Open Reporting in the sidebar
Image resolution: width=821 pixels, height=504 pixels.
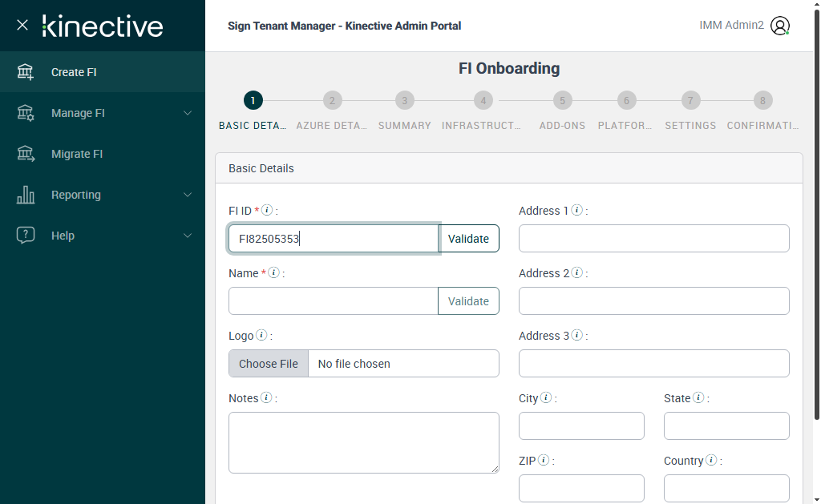tap(103, 195)
